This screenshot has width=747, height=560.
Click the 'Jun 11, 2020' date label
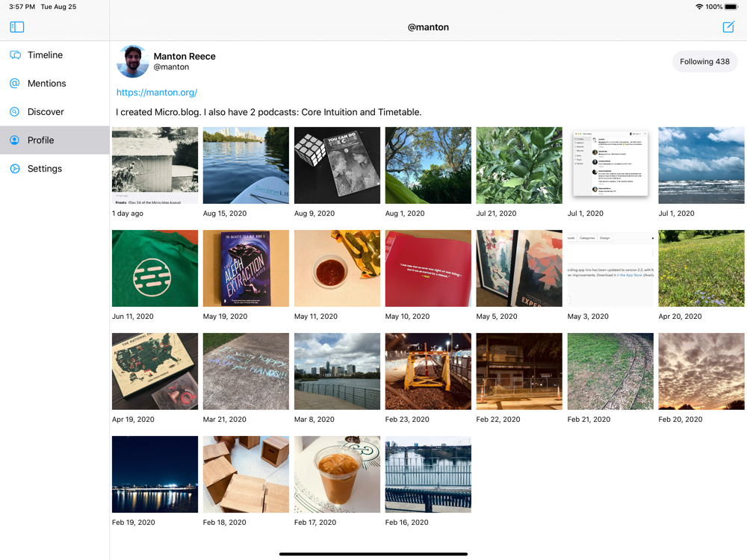coord(133,317)
